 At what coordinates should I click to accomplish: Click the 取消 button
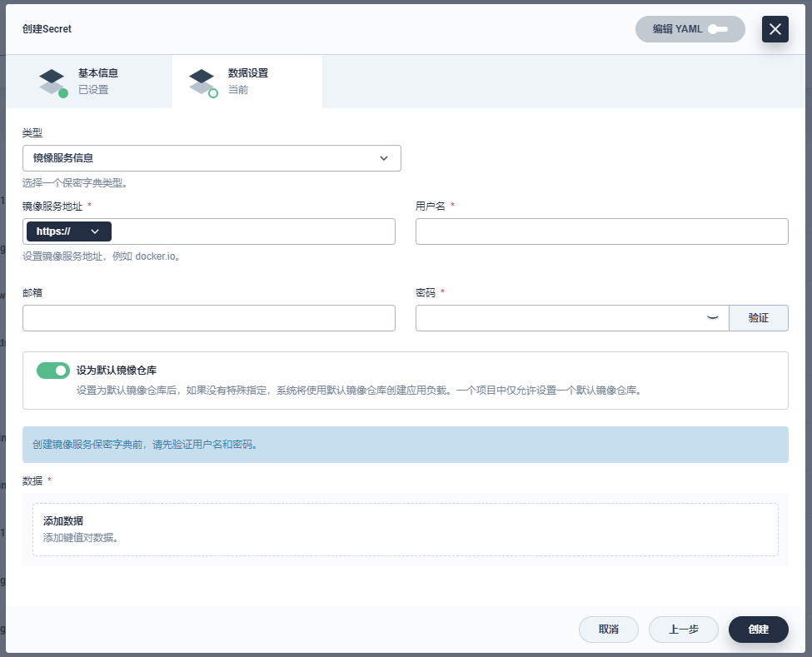609,629
